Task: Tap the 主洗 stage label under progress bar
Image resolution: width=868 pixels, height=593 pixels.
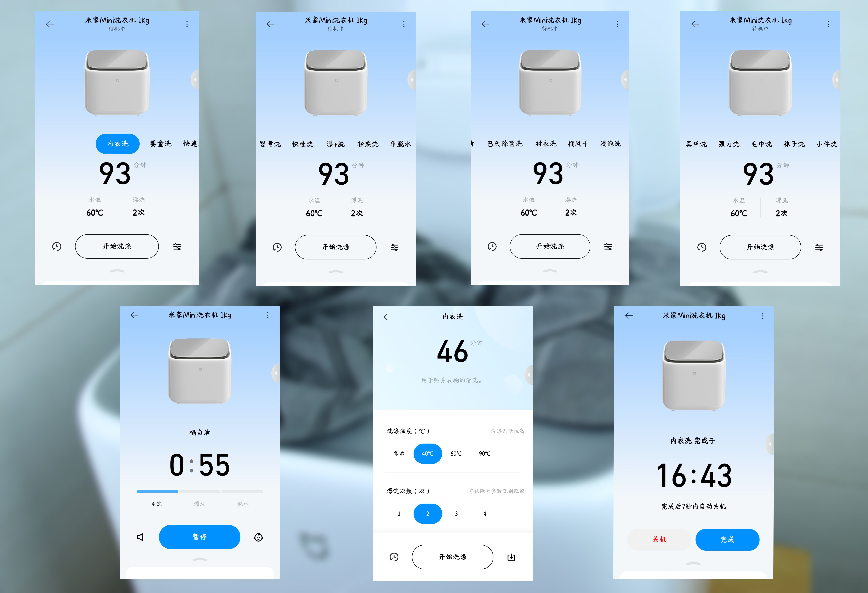Action: pos(157,504)
